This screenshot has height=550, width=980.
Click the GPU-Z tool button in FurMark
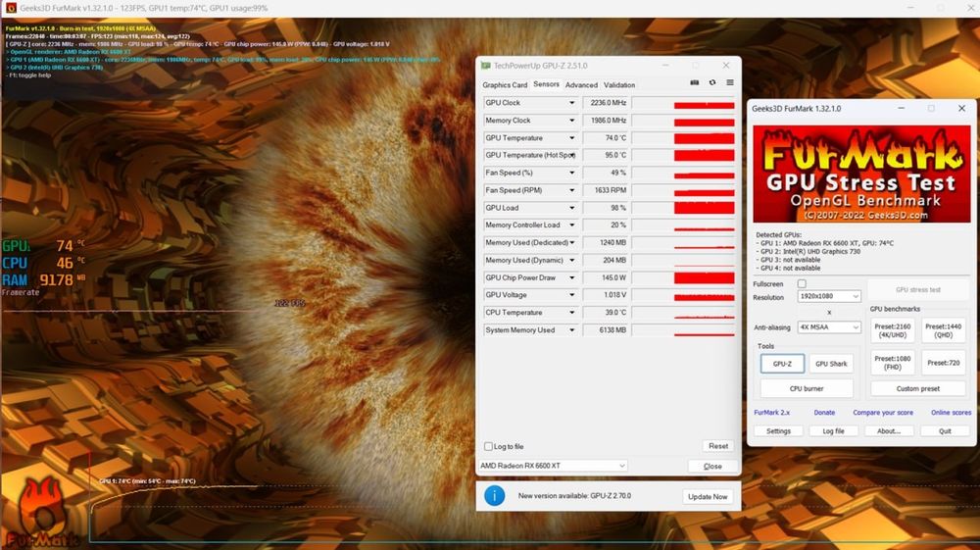click(x=782, y=364)
